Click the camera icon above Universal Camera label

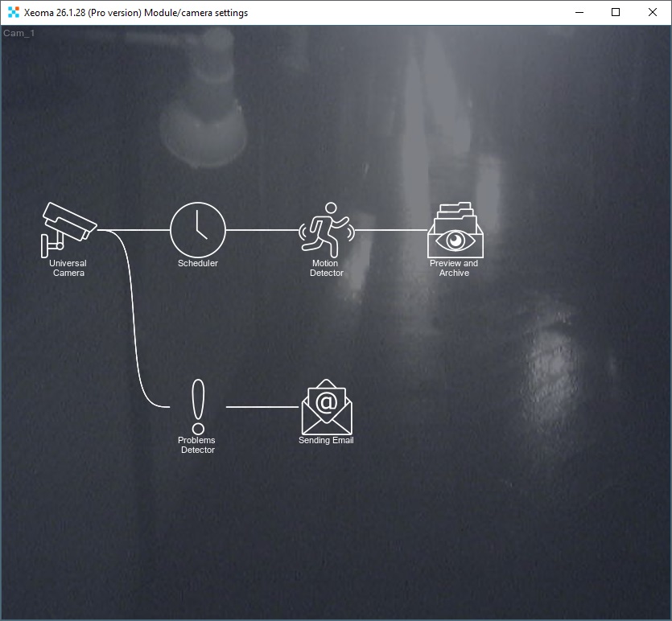[68, 224]
